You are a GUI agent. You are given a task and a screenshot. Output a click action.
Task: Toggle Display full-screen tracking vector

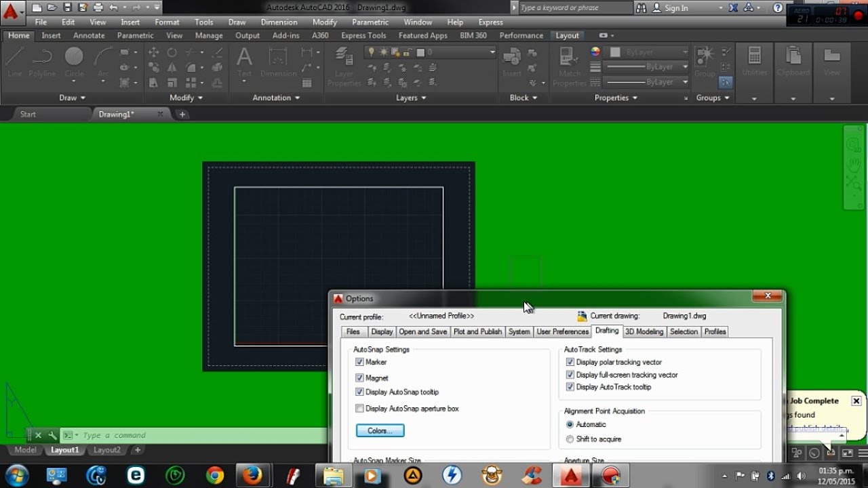570,374
